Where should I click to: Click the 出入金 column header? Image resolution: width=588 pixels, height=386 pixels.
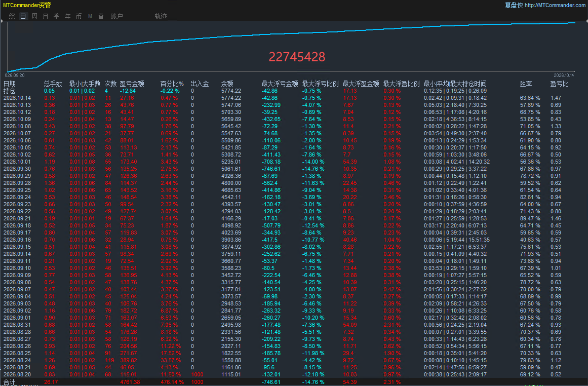(200, 84)
